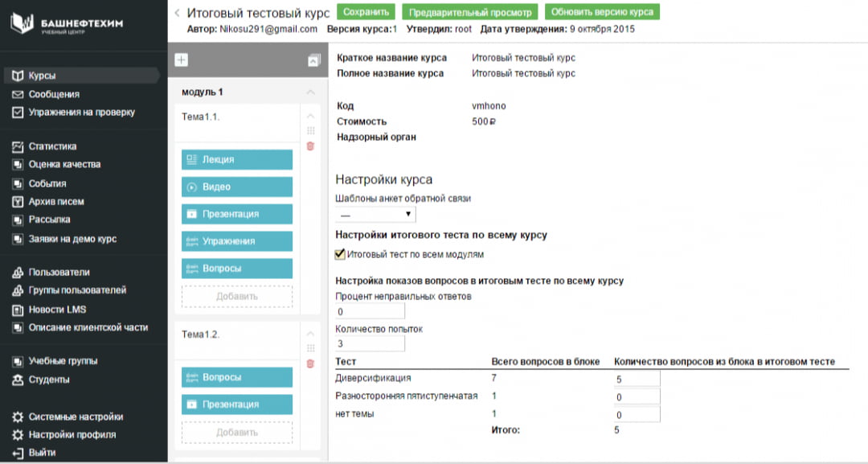Viewport: 868px width, 464px height.
Task: Delete Тема1.2 using its trash icon
Action: pos(310,363)
